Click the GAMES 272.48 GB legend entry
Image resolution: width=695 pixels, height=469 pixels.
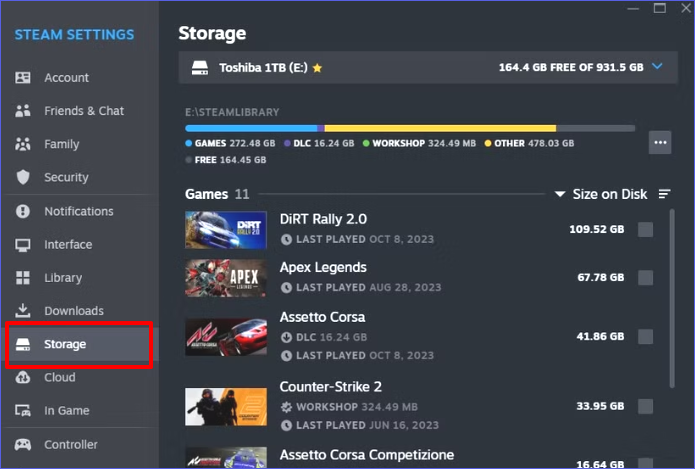tap(230, 143)
